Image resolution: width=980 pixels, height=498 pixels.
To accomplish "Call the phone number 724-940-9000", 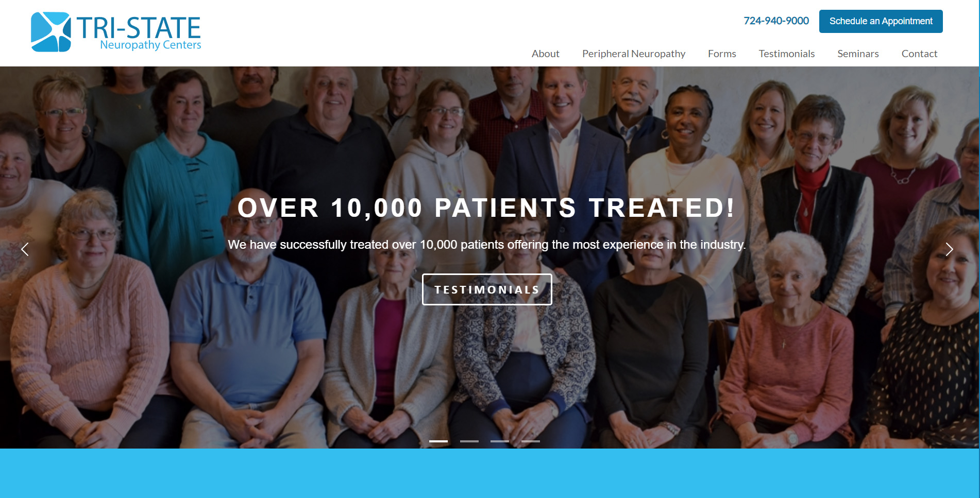I will tap(776, 21).
